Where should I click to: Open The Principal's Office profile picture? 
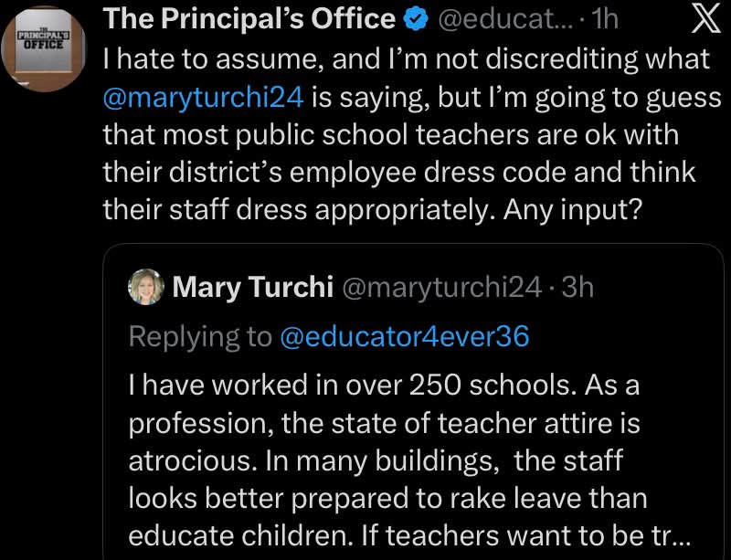point(44,48)
